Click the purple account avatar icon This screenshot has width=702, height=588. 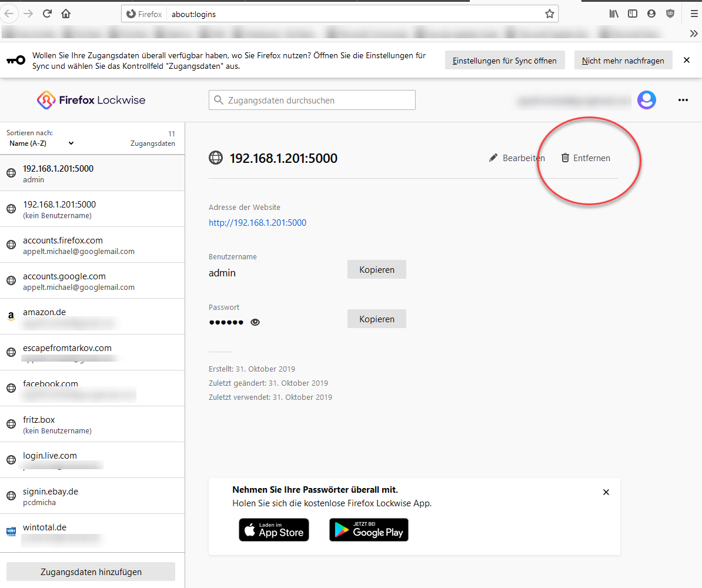click(647, 100)
